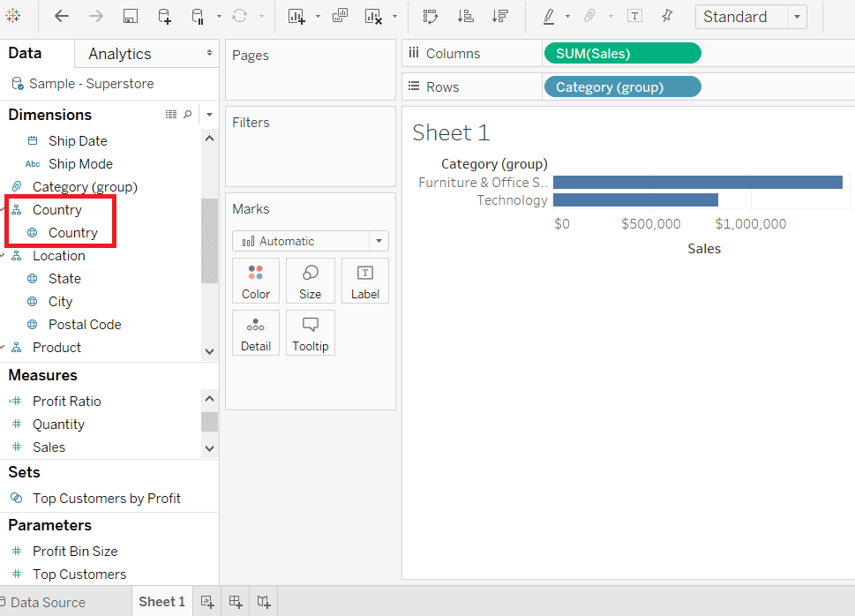
Task: Click the Tooltip button in the Marks card
Action: 310,333
